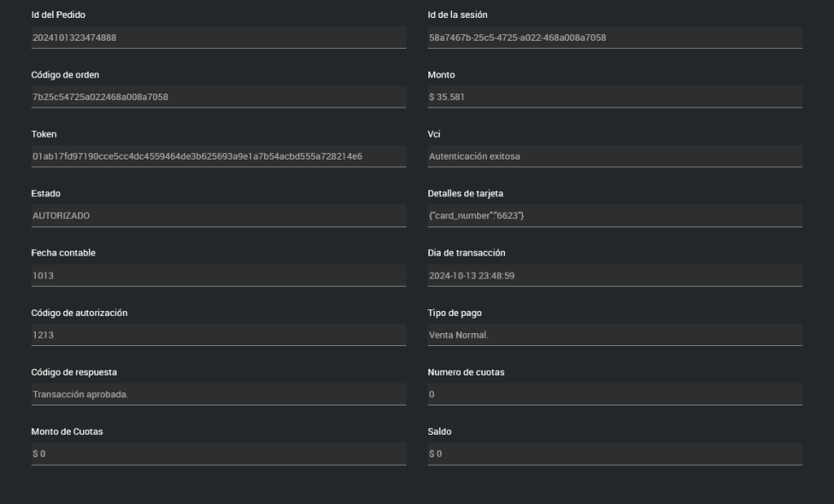The height and width of the screenshot is (504, 834).
Task: Click the "Tipo de pago" label
Action: pos(454,313)
